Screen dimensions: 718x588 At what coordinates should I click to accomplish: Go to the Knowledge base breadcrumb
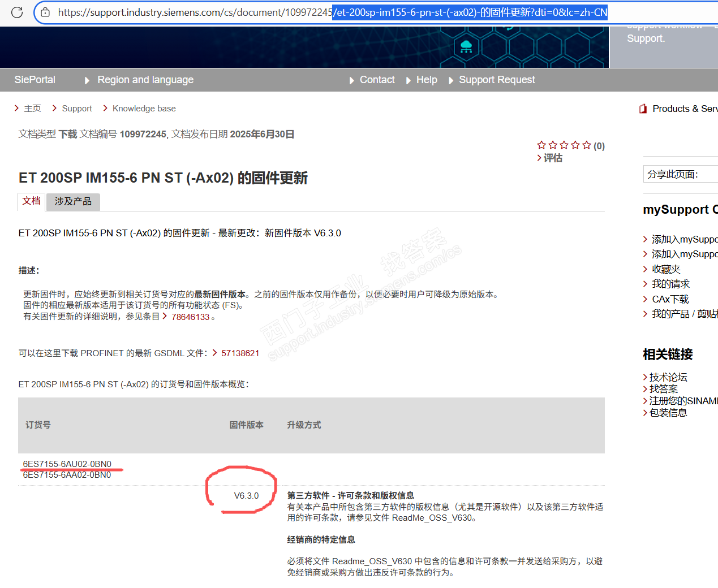pyautogui.click(x=144, y=108)
